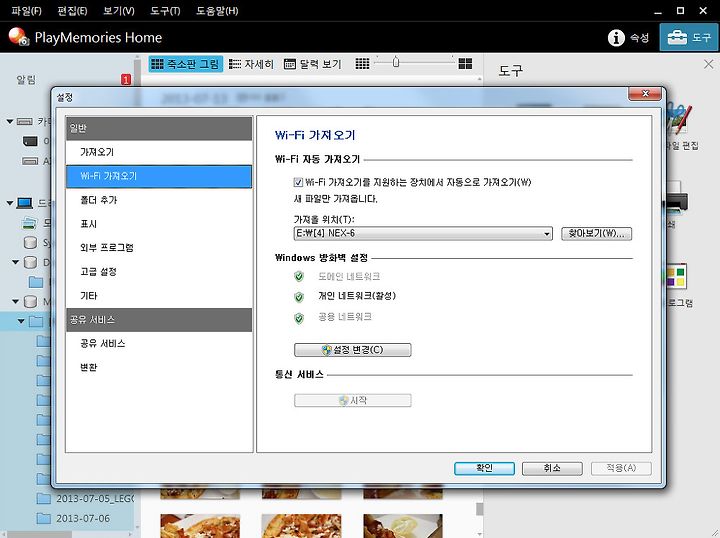Select 가져오기 in the settings list
Image resolution: width=720 pixels, height=538 pixels.
click(x=159, y=152)
